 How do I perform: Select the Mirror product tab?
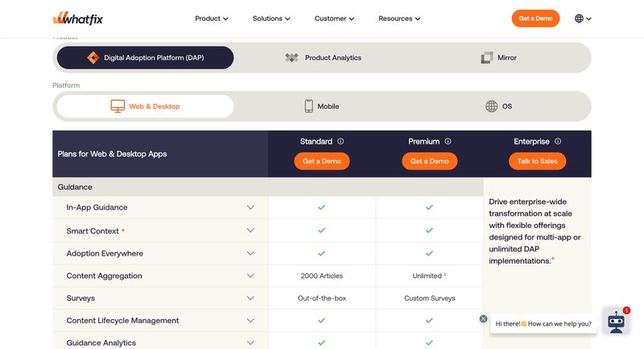pos(498,58)
